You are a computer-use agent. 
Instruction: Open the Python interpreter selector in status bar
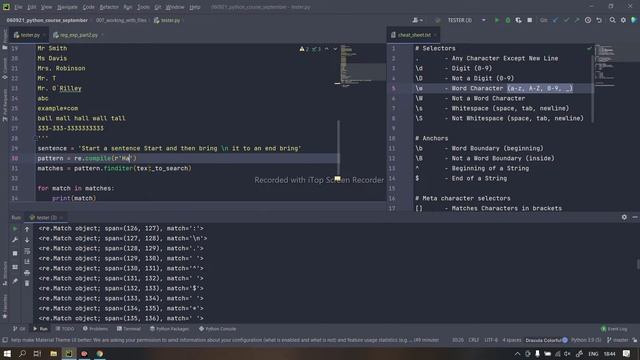coord(586,340)
